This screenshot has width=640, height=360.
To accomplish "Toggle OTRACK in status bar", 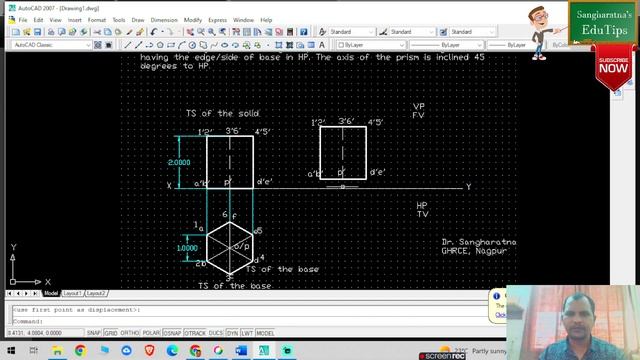I will (195, 333).
